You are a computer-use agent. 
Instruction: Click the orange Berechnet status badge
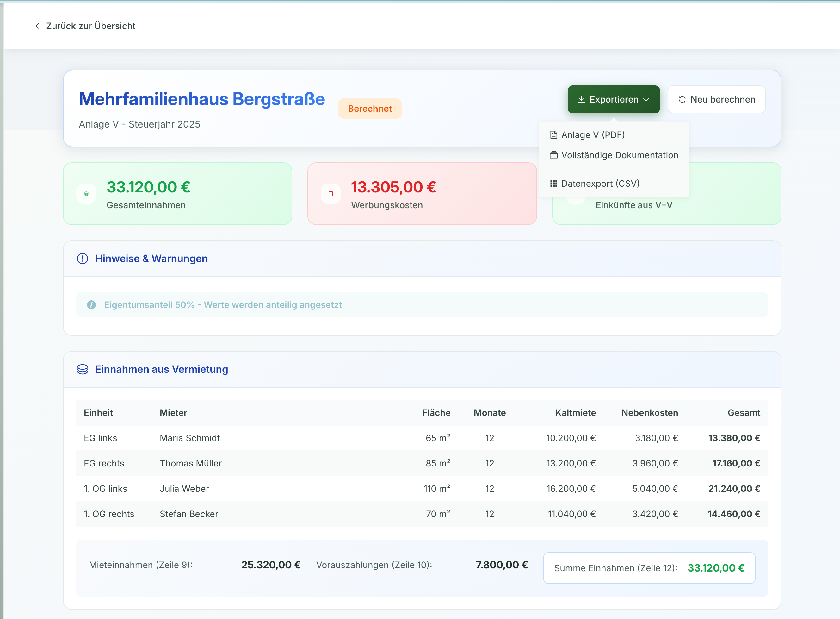tap(370, 109)
